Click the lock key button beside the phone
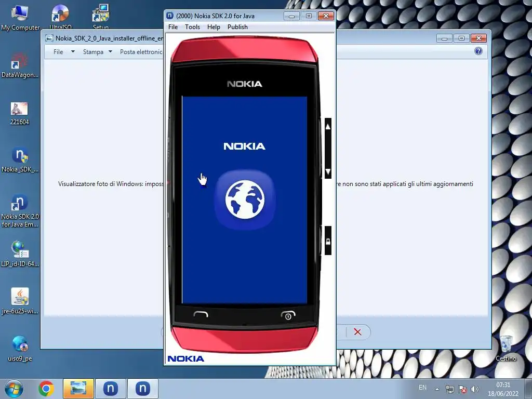The height and width of the screenshot is (399, 532). point(328,241)
